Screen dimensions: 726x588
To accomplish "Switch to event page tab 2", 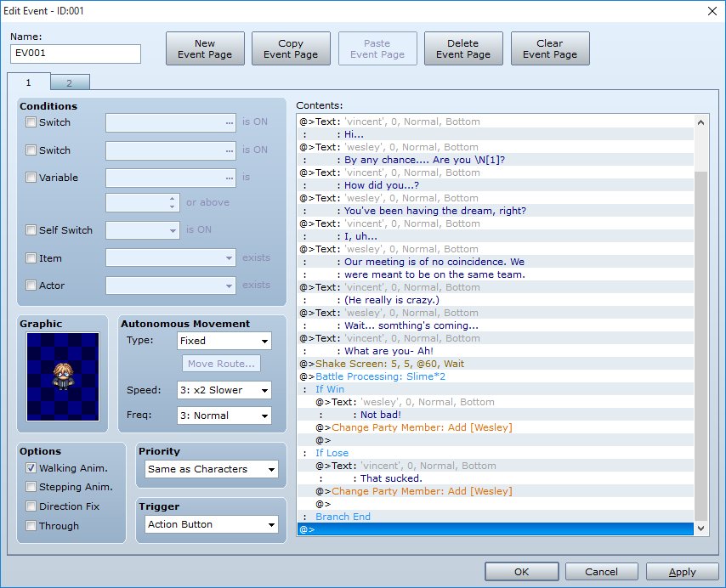I will [70, 82].
